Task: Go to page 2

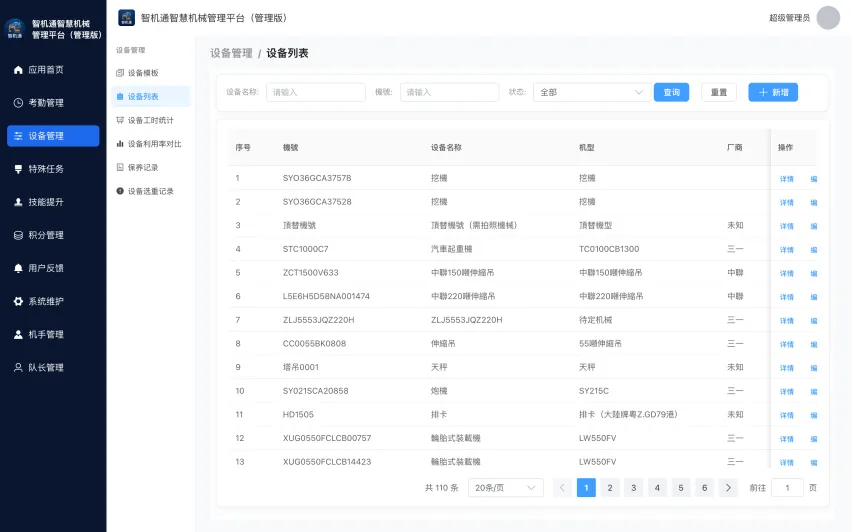Action: pos(610,488)
